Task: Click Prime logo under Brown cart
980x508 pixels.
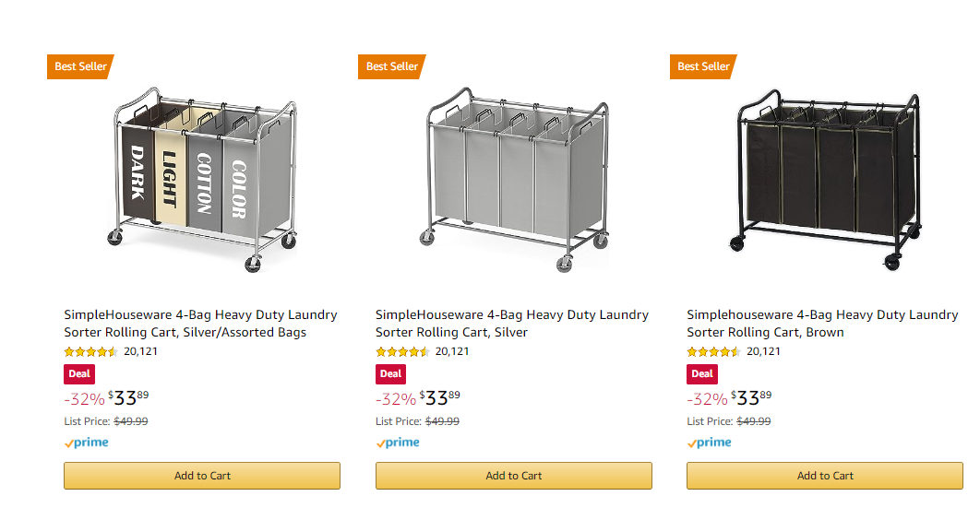Action: tap(710, 443)
